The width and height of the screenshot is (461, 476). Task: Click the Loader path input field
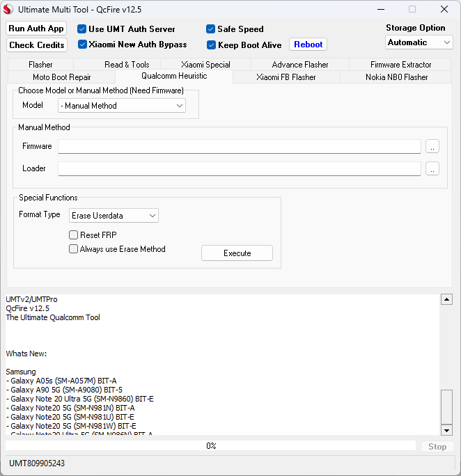click(x=240, y=168)
